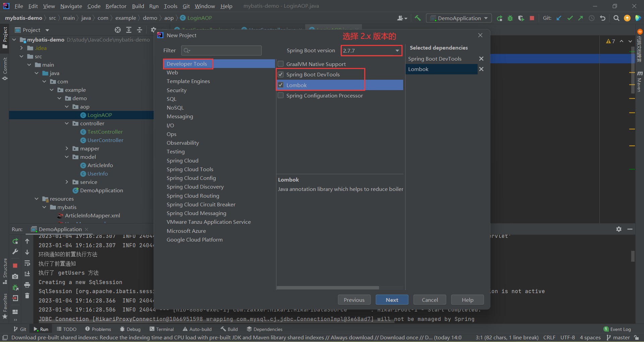Click the Git commit checkmark icon
644x342 pixels.
point(570,18)
